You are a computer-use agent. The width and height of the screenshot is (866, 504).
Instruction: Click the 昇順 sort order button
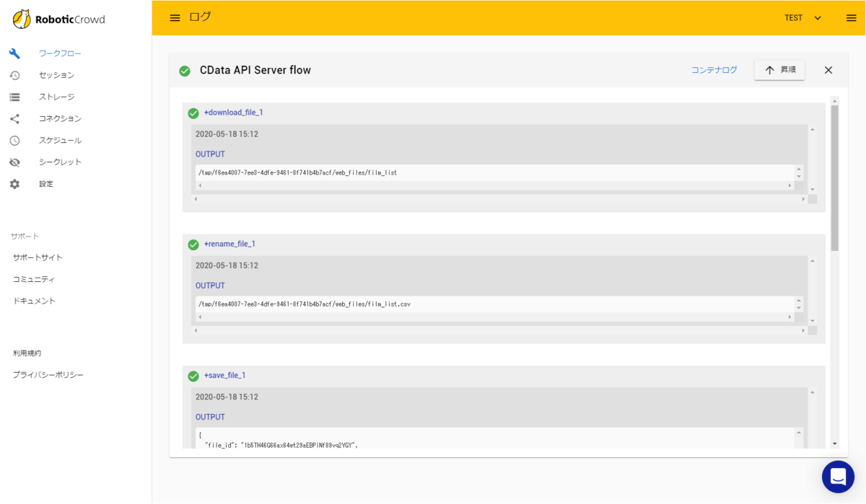779,70
